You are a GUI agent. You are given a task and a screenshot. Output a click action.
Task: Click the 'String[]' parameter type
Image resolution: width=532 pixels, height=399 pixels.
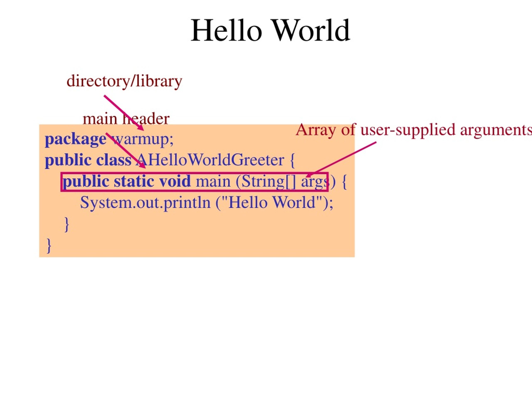(269, 182)
